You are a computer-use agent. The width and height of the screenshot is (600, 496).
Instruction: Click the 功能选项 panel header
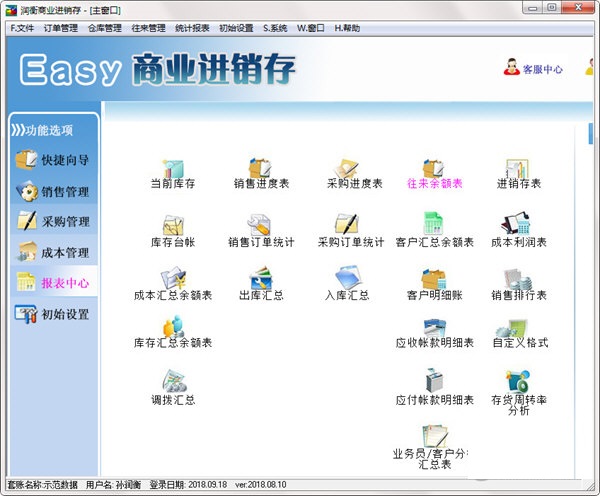point(42,130)
